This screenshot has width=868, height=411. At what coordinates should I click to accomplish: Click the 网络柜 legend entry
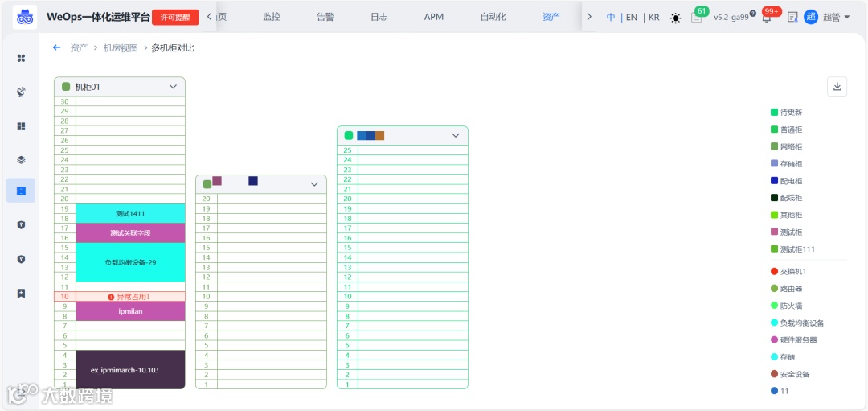[786, 146]
